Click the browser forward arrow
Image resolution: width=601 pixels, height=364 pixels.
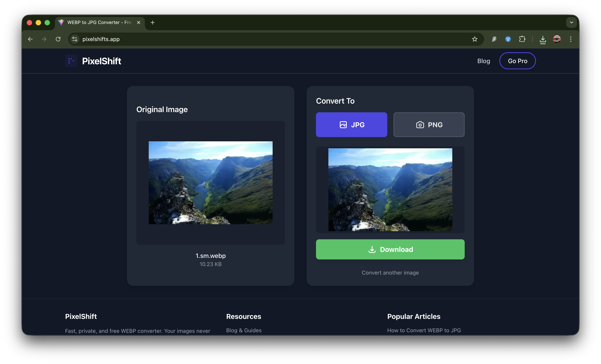point(44,39)
